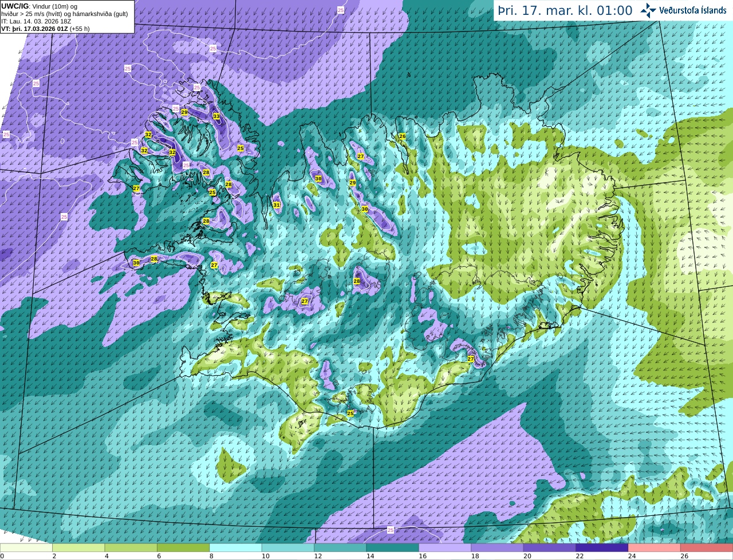
Task: Click the legend scale number "4"
Action: pyautogui.click(x=107, y=556)
